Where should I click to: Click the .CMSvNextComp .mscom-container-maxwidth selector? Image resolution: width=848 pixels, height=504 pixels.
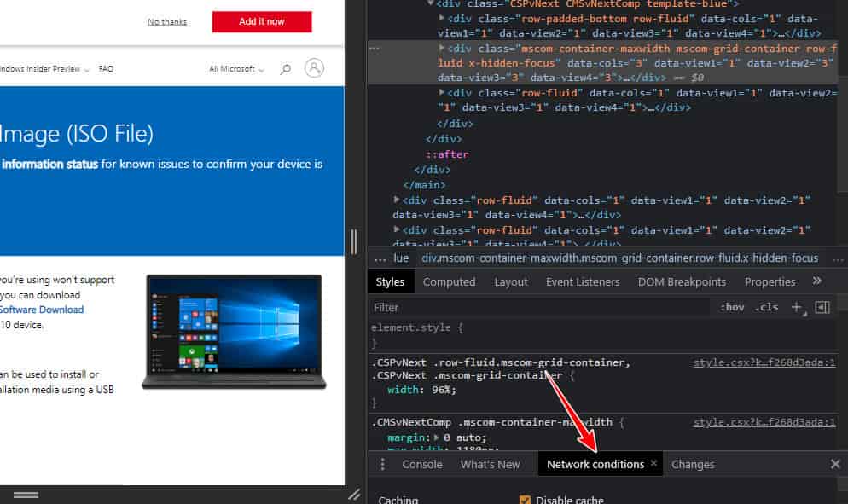click(x=492, y=422)
